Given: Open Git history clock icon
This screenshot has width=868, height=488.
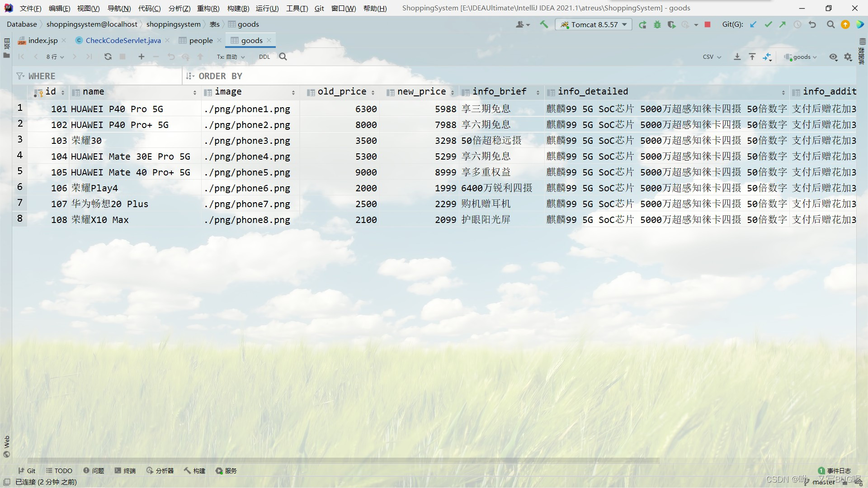Looking at the screenshot, I should 797,24.
